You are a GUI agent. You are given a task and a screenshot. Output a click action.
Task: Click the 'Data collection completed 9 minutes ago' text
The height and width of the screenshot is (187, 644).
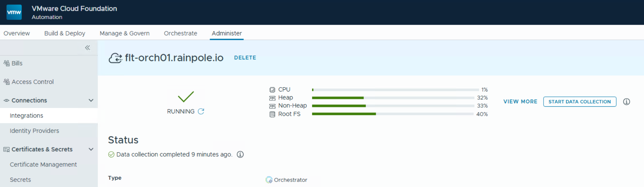pos(174,154)
